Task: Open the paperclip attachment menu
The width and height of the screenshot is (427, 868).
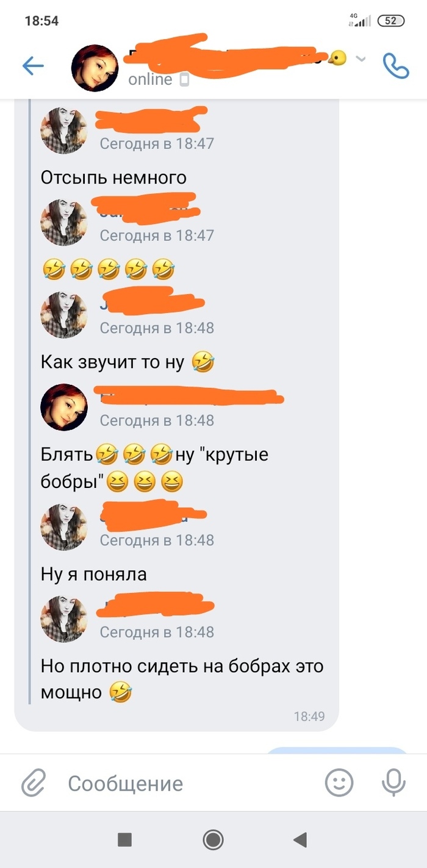Action: pyautogui.click(x=34, y=783)
